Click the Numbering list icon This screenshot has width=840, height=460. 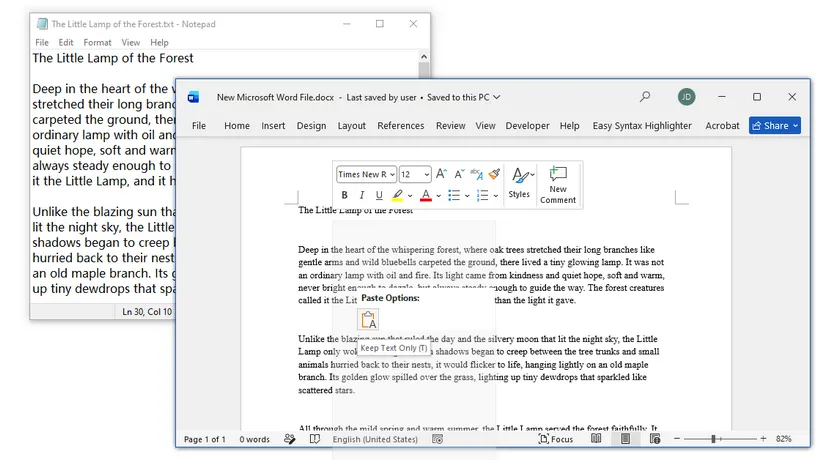tap(482, 195)
